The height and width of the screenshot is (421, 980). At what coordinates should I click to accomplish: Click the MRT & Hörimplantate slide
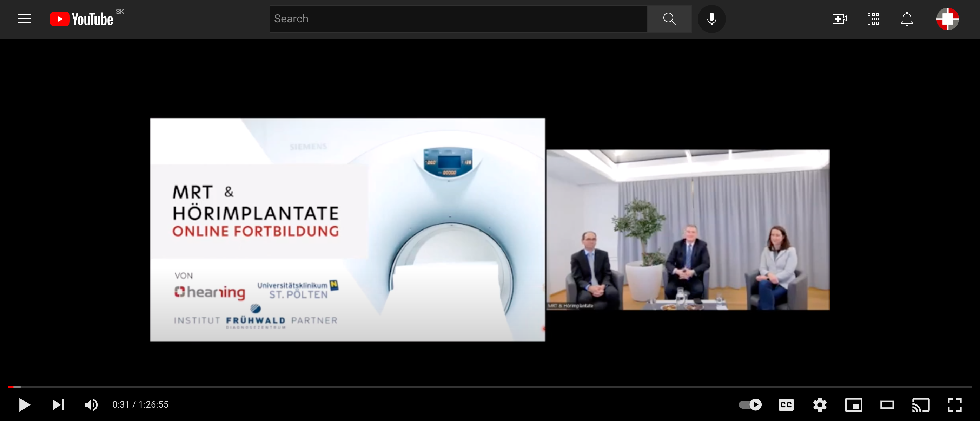click(x=347, y=230)
